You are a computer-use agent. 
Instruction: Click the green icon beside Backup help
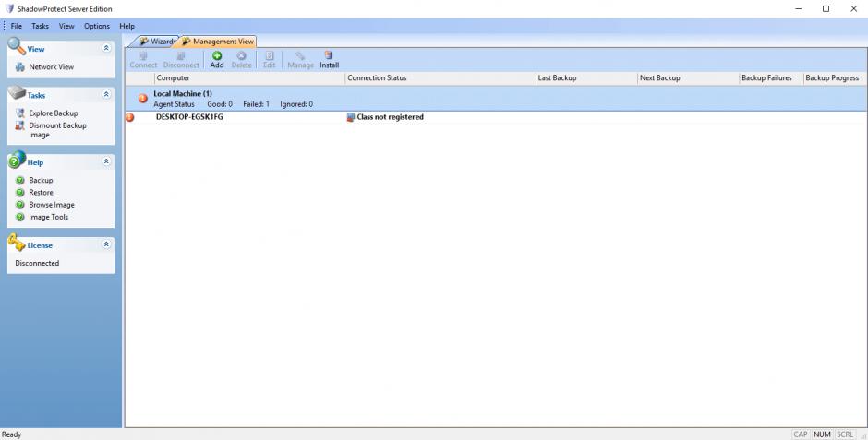point(20,180)
